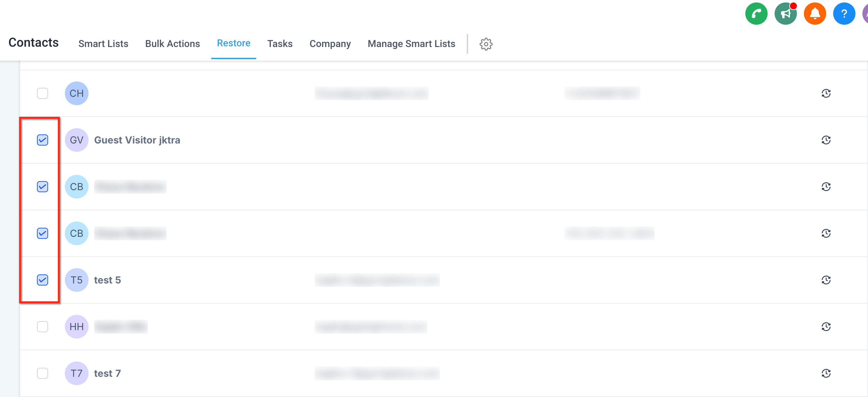
Task: Click the blue help question mark icon
Action: [844, 14]
